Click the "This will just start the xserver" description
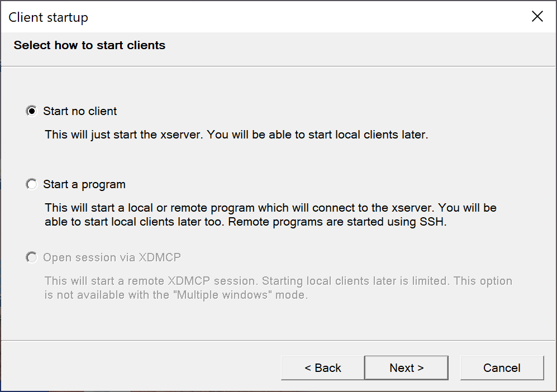Image resolution: width=557 pixels, height=392 pixels. pyautogui.click(x=124, y=135)
